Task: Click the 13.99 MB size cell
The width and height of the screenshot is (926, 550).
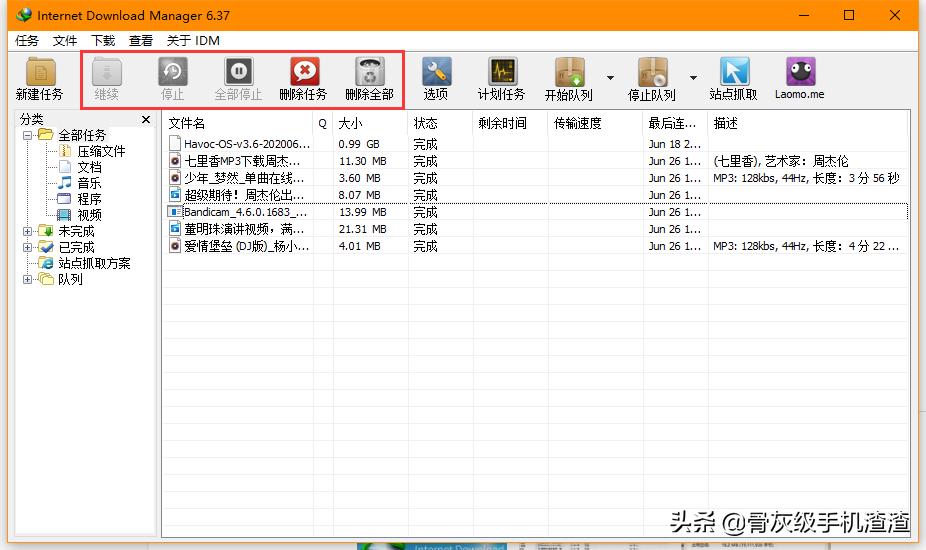Action: tap(362, 211)
